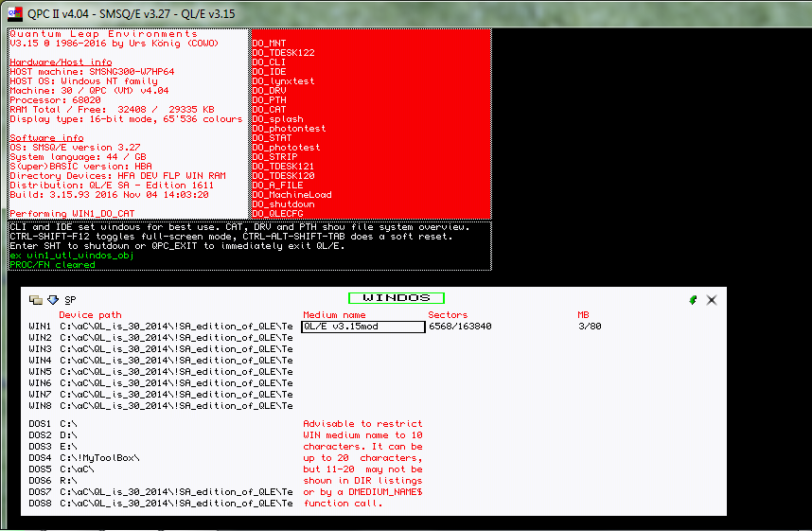Select the WIN6 device path row

point(161,383)
